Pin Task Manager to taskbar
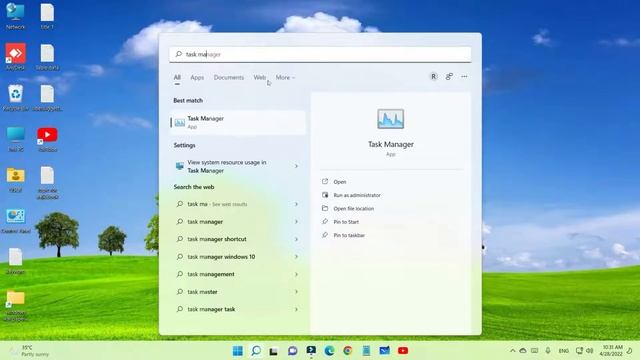Viewport: 640px width, 360px height. click(349, 236)
